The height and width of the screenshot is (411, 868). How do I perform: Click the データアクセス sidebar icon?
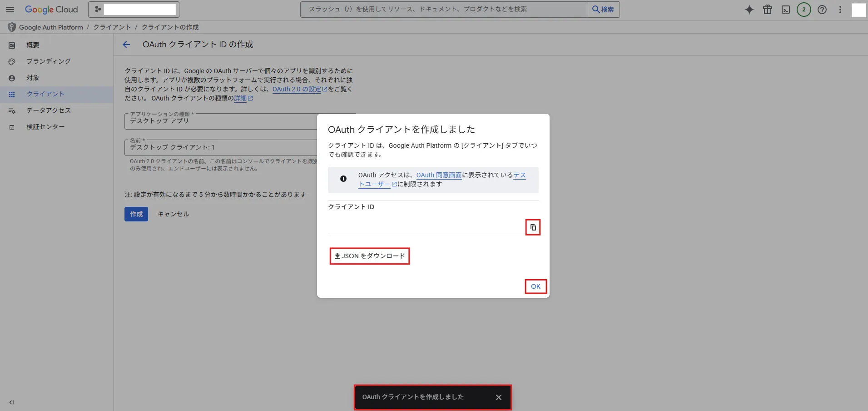coord(12,110)
